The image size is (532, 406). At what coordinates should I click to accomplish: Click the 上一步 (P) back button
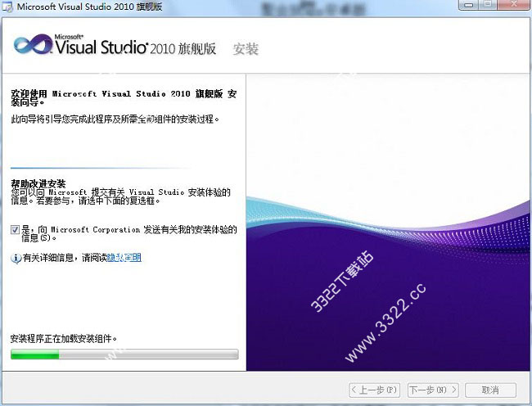point(375,390)
